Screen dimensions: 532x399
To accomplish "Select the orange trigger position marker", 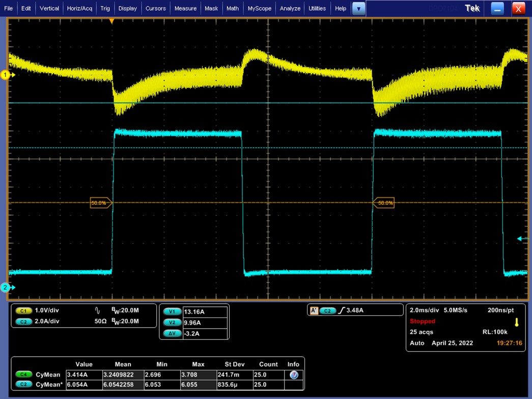I will coord(111,21).
